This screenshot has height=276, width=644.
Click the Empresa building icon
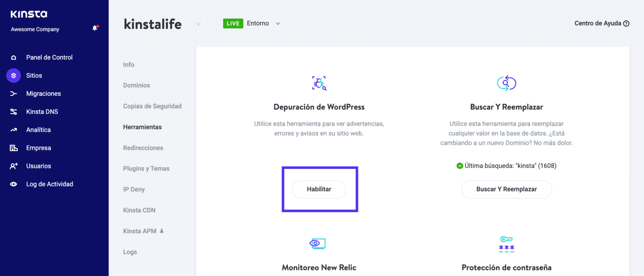tap(13, 147)
